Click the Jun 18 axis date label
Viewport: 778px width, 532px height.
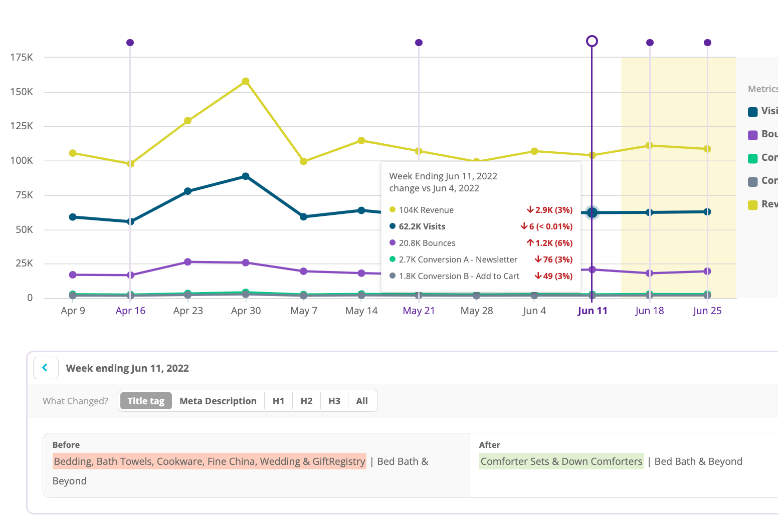(650, 311)
